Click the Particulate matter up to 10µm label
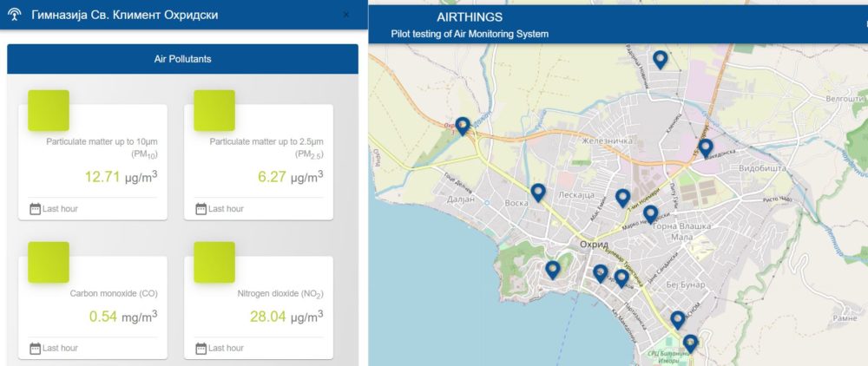868x366 pixels. [x=102, y=147]
